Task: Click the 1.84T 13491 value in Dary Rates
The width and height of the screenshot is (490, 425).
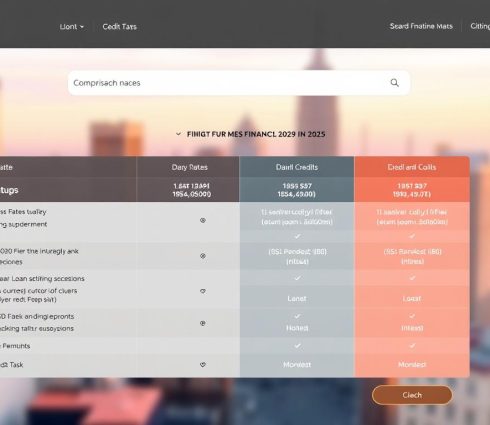Action: [x=191, y=186]
